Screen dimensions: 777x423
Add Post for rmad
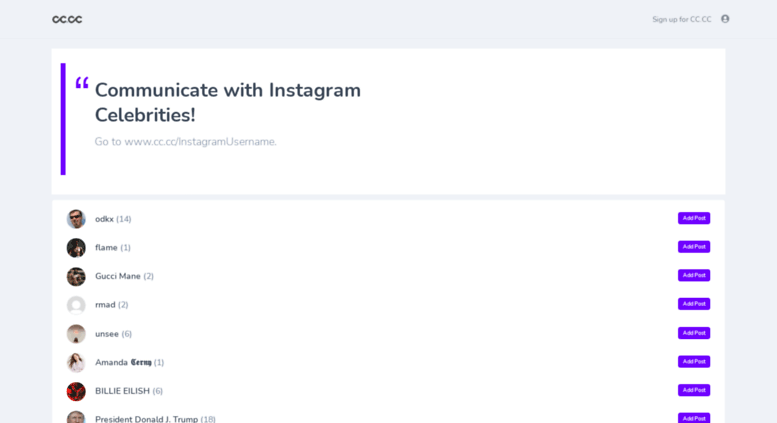pos(694,304)
